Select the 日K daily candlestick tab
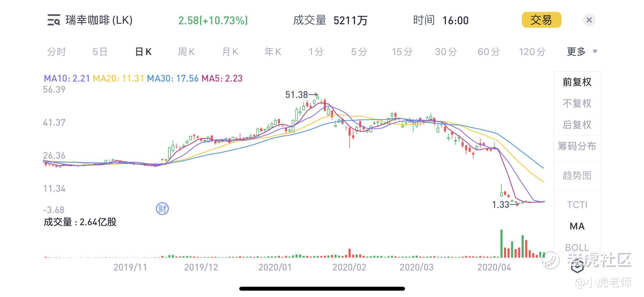 [x=143, y=52]
